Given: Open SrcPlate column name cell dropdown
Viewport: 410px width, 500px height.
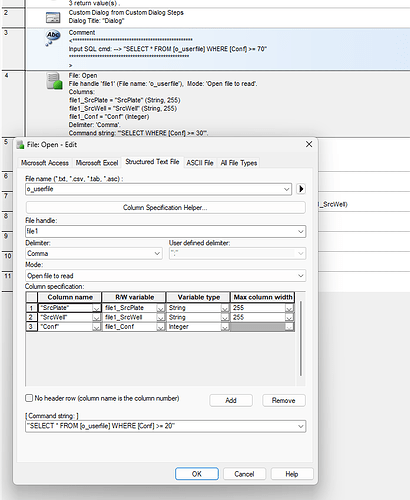Looking at the screenshot, I should pos(96,308).
